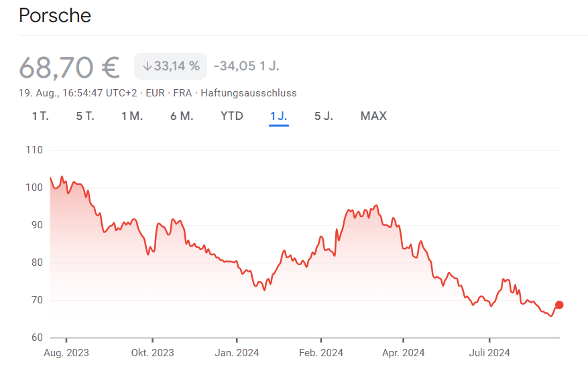Image resolution: width=588 pixels, height=375 pixels.
Task: Click the 100 y-axis value
Action: pos(34,187)
